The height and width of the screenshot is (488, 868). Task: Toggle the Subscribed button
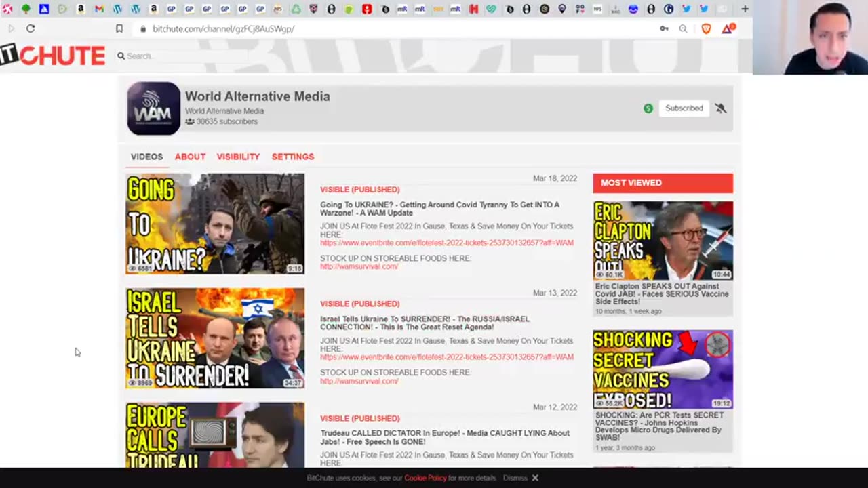[684, 108]
